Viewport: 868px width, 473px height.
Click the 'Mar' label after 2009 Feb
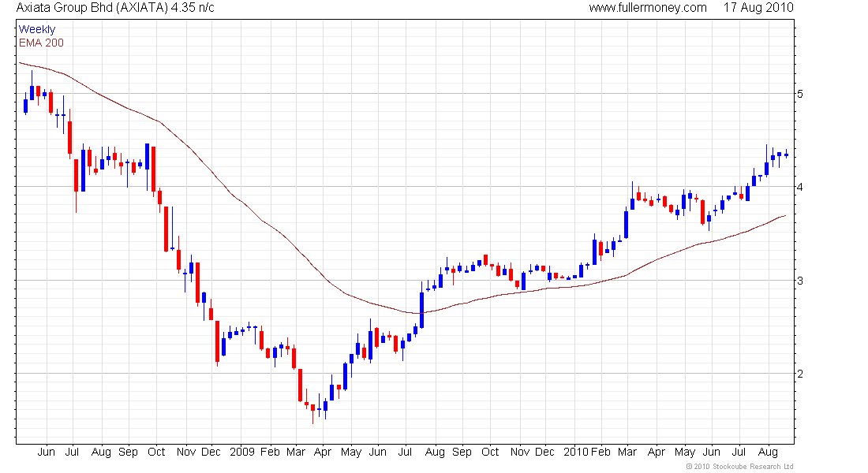pyautogui.click(x=296, y=452)
